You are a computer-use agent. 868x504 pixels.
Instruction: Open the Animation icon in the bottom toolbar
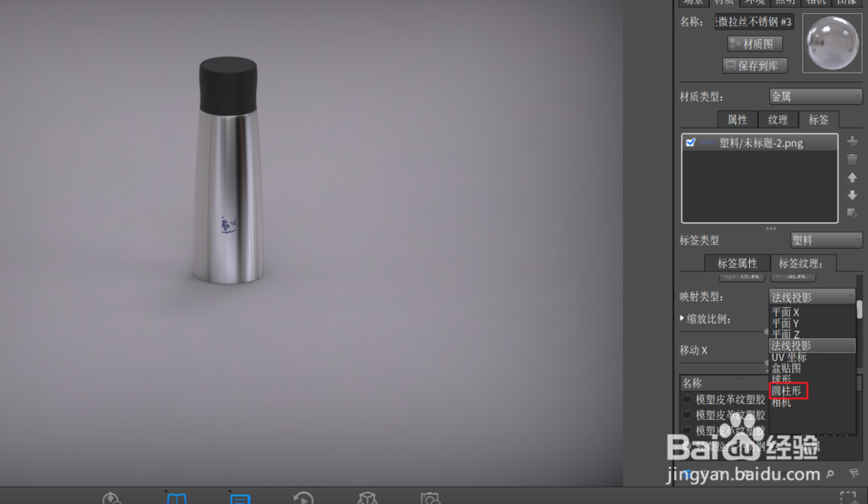coord(303,498)
